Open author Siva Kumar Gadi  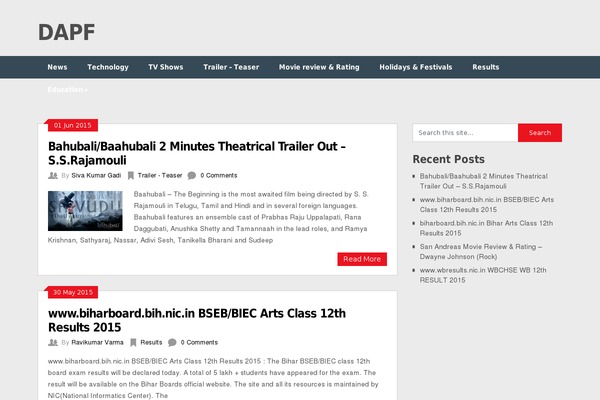(x=96, y=175)
